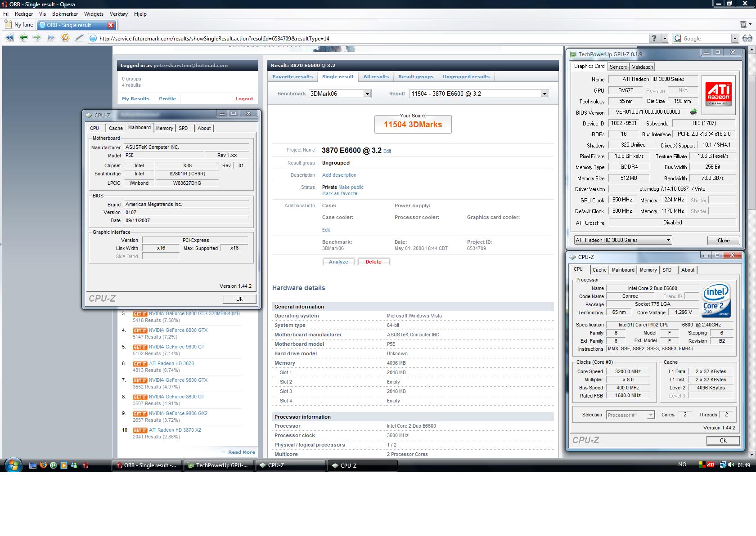Go forward with the green right arrow

pos(37,38)
